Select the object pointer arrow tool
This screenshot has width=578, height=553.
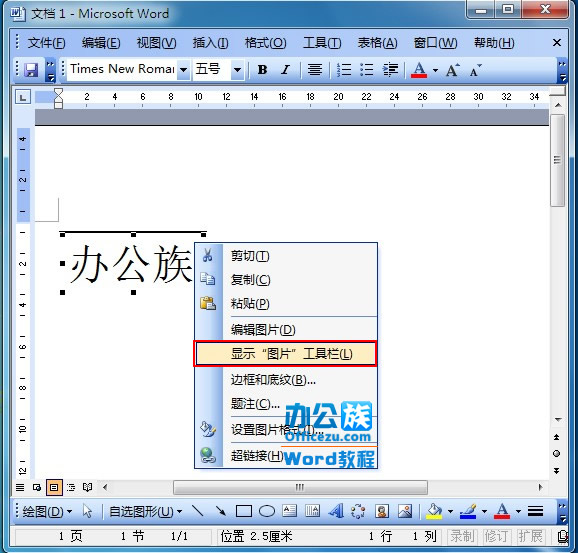click(87, 511)
